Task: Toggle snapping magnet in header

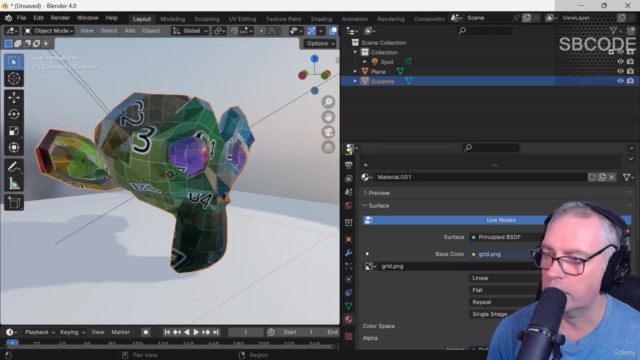Action: 234,31
